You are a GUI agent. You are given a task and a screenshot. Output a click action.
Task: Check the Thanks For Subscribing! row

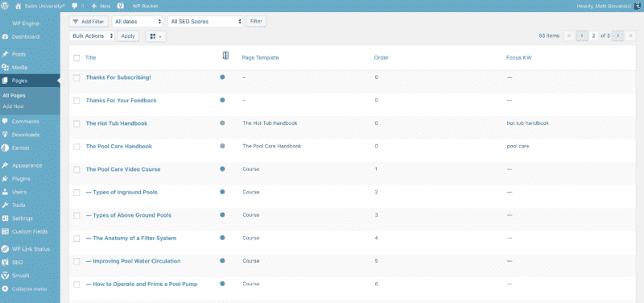76,77
